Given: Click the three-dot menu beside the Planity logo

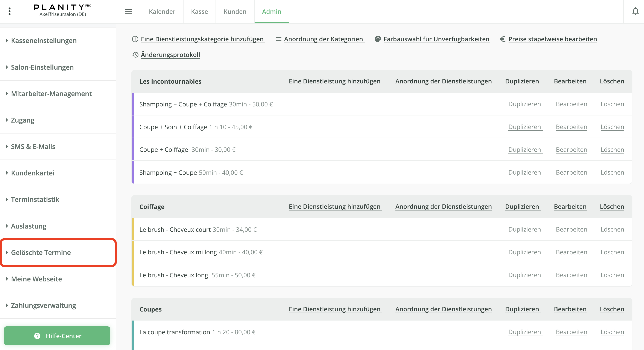Looking at the screenshot, I should tap(10, 11).
